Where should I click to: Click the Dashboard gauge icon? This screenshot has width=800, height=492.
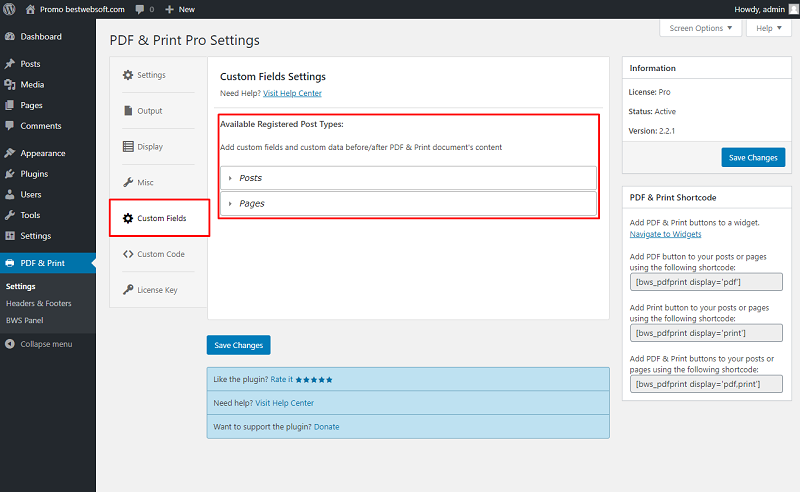pos(10,36)
